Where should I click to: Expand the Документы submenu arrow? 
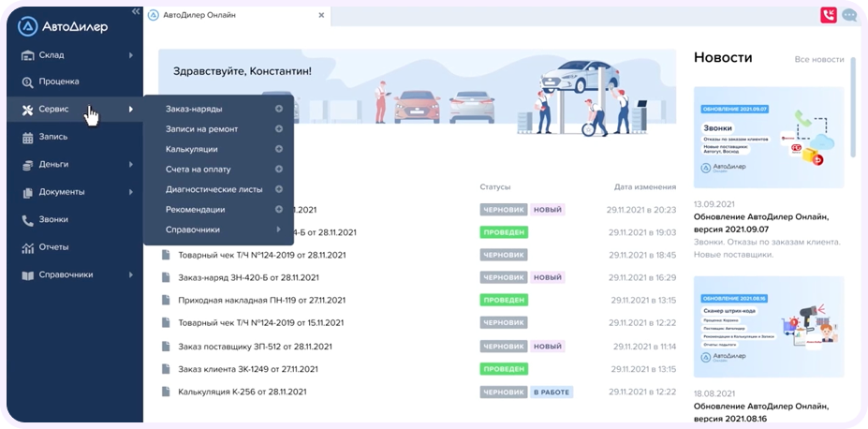tap(131, 192)
